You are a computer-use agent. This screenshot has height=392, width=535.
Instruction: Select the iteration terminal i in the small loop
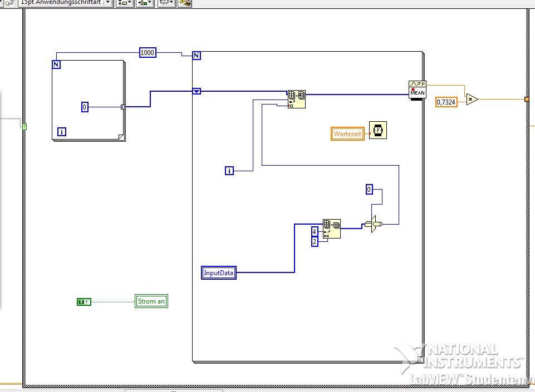[x=62, y=132]
